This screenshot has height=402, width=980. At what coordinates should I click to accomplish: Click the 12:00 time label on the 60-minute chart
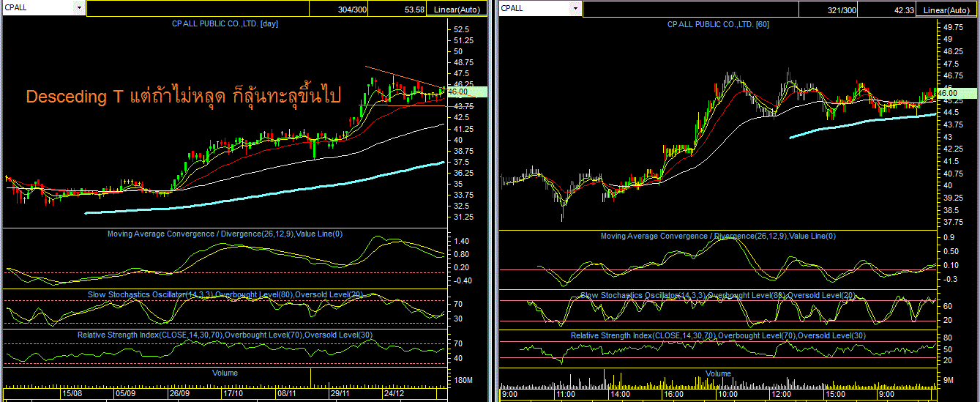[x=780, y=394]
